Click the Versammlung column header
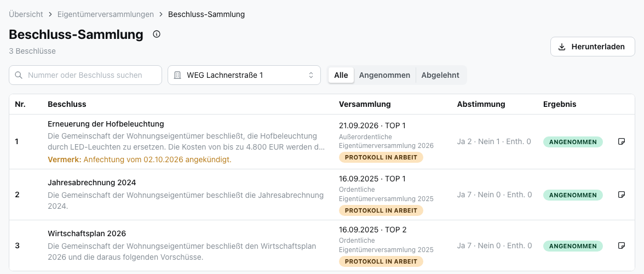This screenshot has width=644, height=274. [x=365, y=104]
